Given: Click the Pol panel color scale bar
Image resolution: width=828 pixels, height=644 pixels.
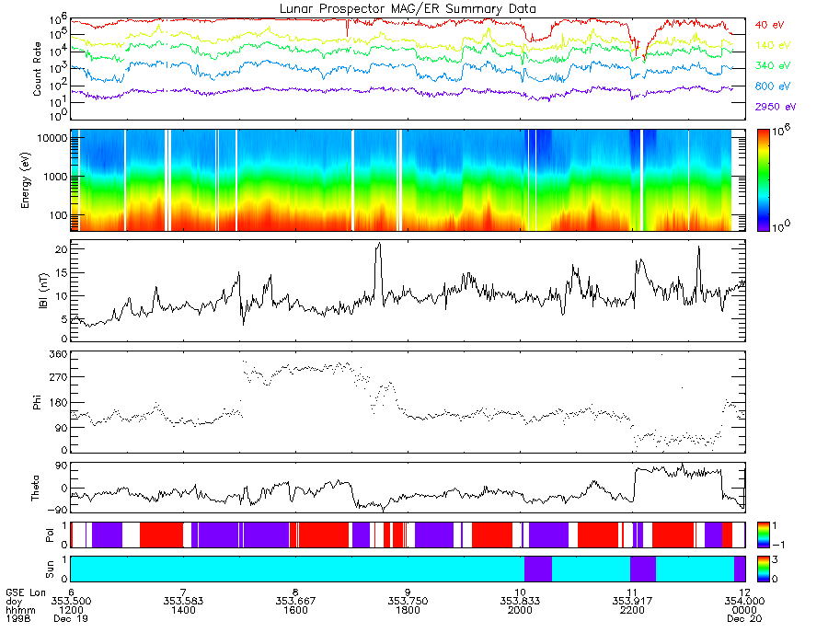Looking at the screenshot, I should coord(763,535).
